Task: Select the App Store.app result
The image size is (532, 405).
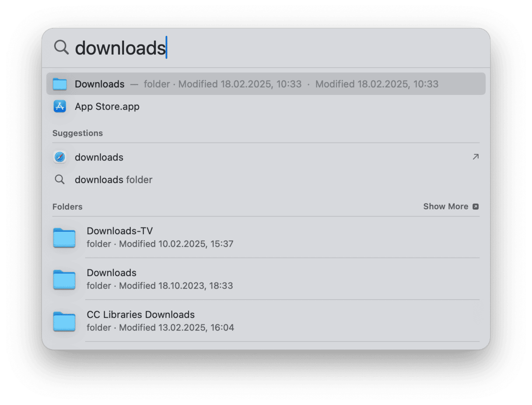Action: pyautogui.click(x=266, y=106)
